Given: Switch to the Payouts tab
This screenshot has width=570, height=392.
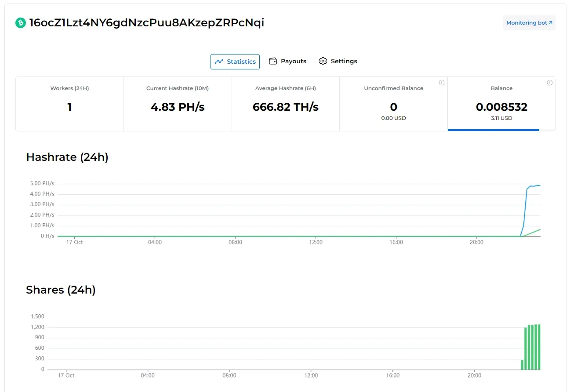Looking at the screenshot, I should coord(293,61).
